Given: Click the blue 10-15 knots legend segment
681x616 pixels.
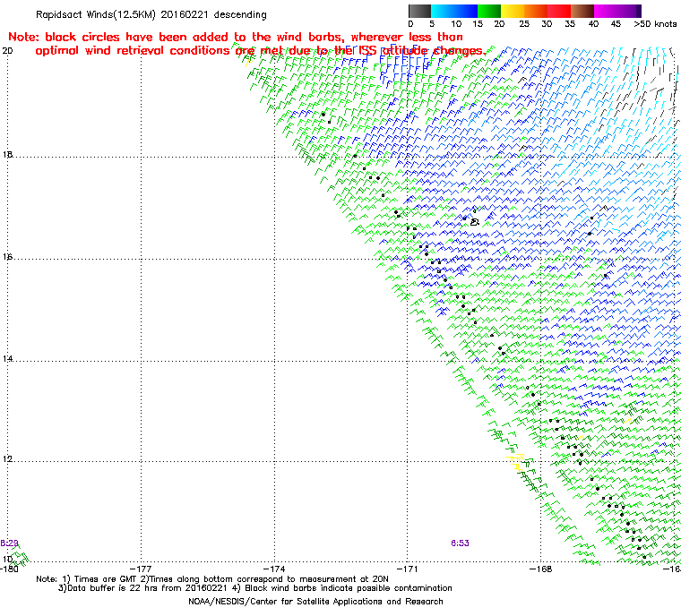Looking at the screenshot, I should (x=466, y=11).
